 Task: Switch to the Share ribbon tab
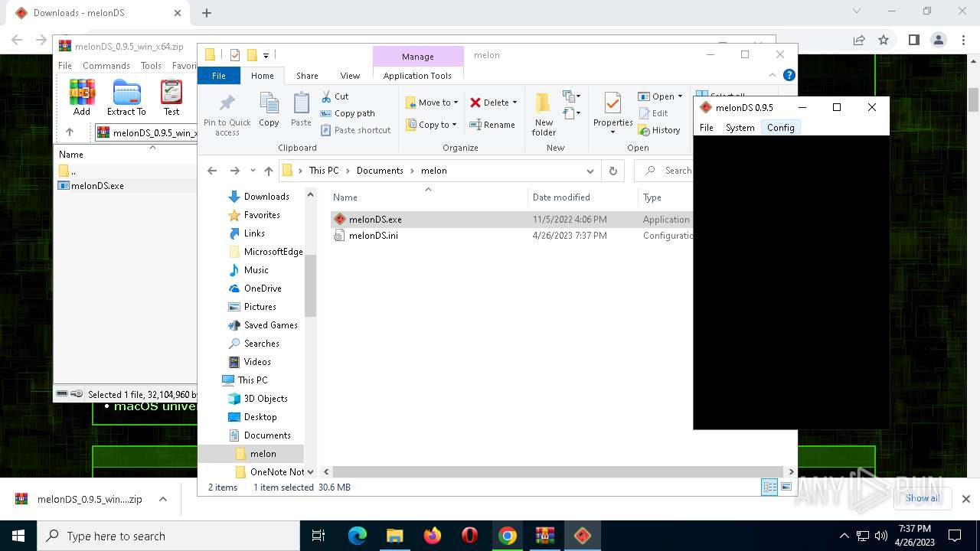point(307,76)
